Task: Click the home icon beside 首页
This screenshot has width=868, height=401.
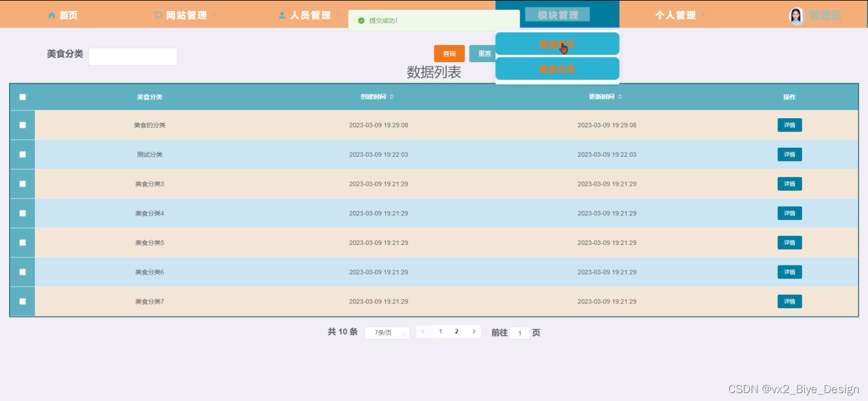Action: [x=51, y=16]
